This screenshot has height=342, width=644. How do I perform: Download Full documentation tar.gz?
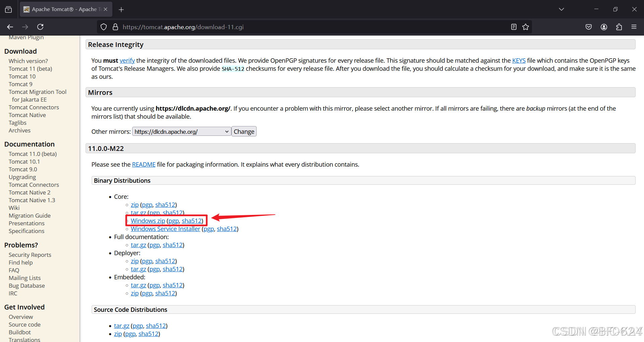(138, 245)
